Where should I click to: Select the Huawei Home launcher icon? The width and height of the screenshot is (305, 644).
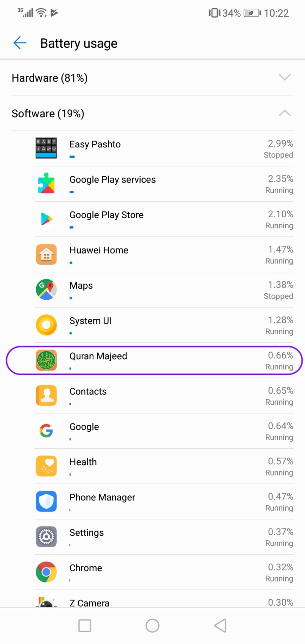[46, 255]
